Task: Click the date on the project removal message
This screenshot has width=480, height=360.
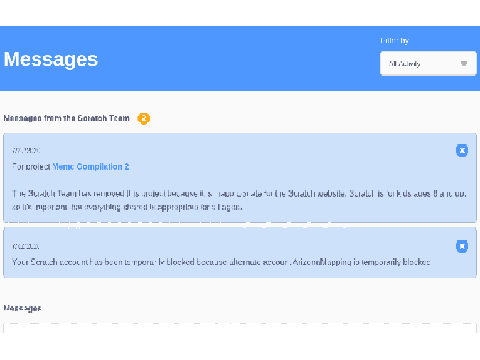Action: pyautogui.click(x=26, y=150)
